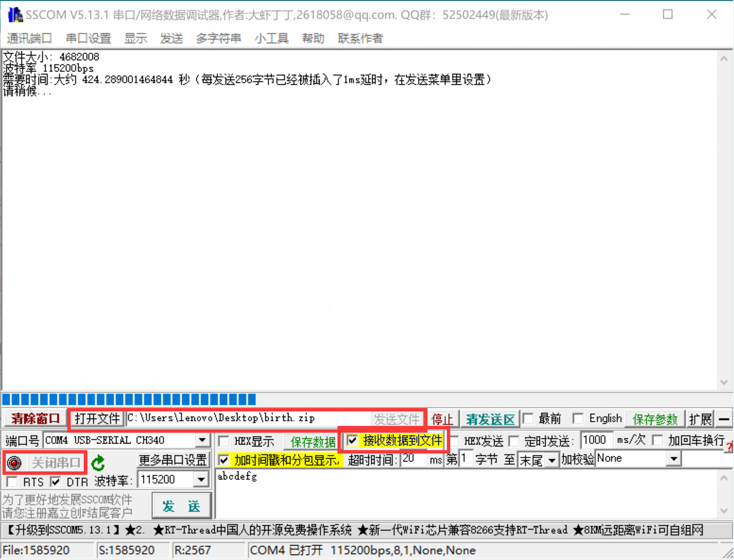
Task: Open the 多字符串 menu
Action: (x=218, y=38)
